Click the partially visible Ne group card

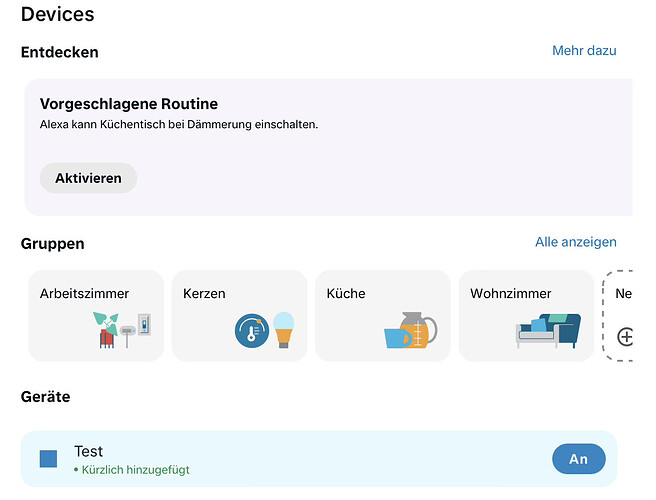[x=618, y=315]
